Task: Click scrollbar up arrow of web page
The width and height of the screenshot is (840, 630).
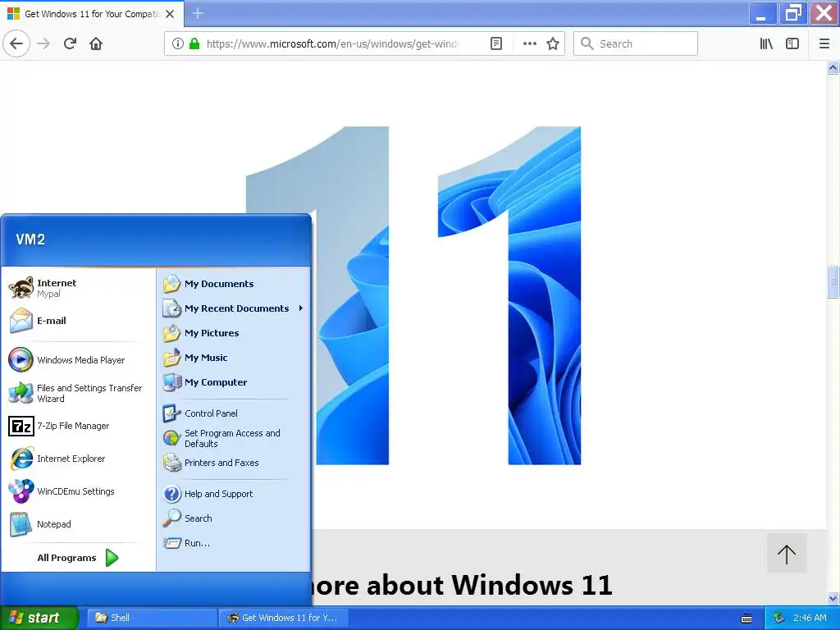Action: (x=833, y=67)
